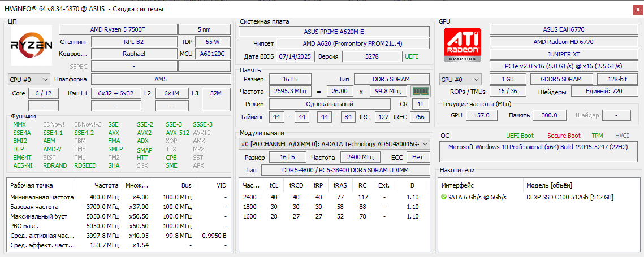
Task: Click the green TPM status label
Action: [597, 136]
